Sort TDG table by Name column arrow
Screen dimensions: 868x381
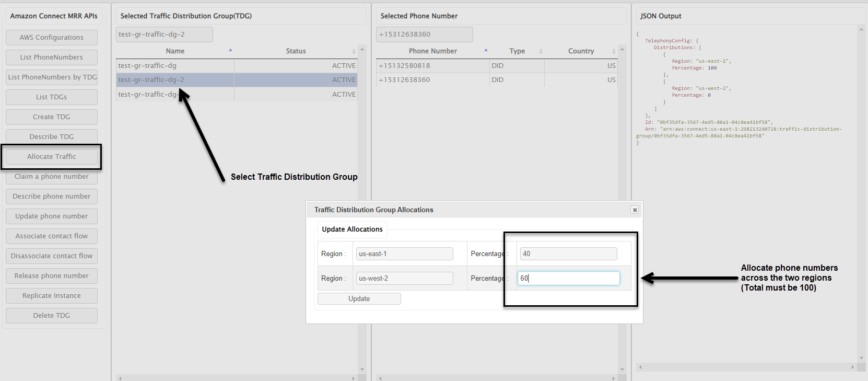[x=230, y=50]
